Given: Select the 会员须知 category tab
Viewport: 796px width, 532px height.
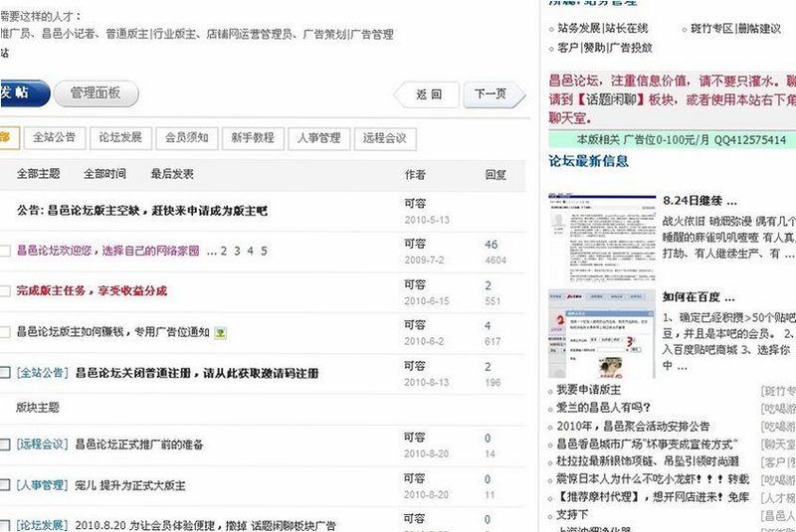Looking at the screenshot, I should (187, 138).
